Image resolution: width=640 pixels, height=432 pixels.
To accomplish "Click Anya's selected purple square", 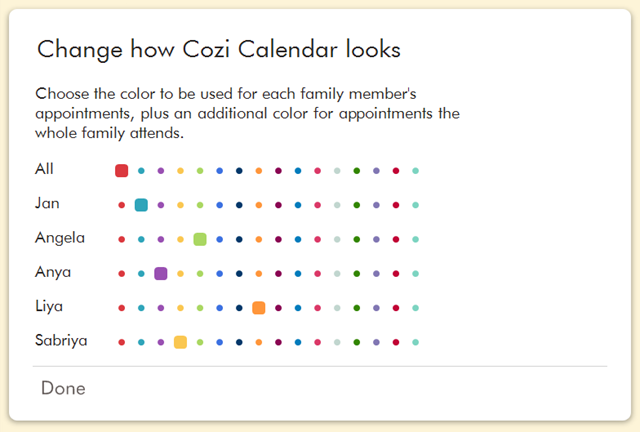I will tap(161, 274).
